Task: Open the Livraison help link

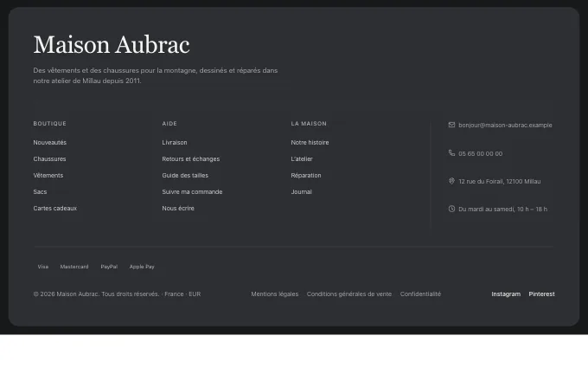Action: (x=175, y=142)
